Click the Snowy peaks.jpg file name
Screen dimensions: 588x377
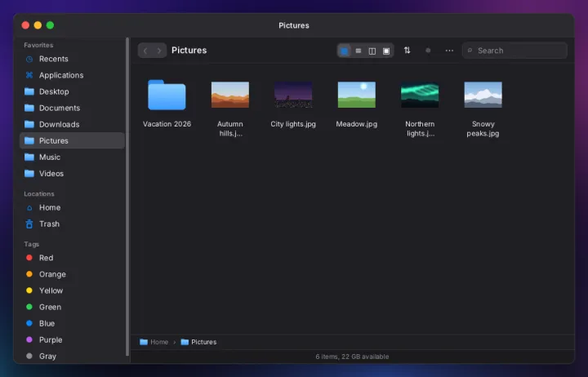coord(483,129)
